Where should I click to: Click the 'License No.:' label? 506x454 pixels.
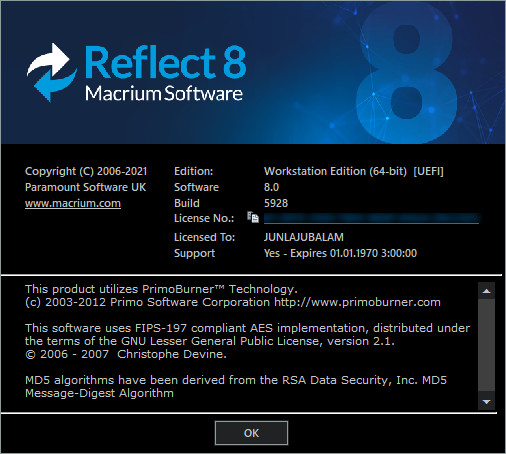[x=204, y=218]
